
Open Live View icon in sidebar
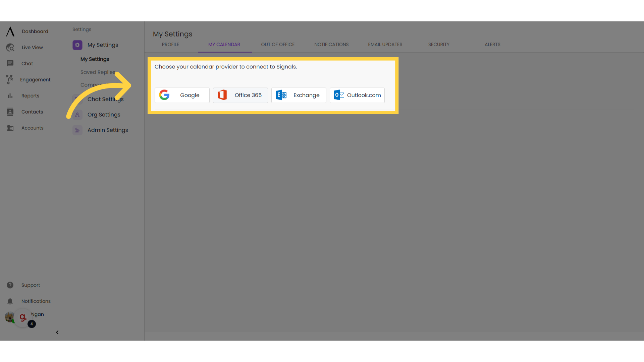10,48
